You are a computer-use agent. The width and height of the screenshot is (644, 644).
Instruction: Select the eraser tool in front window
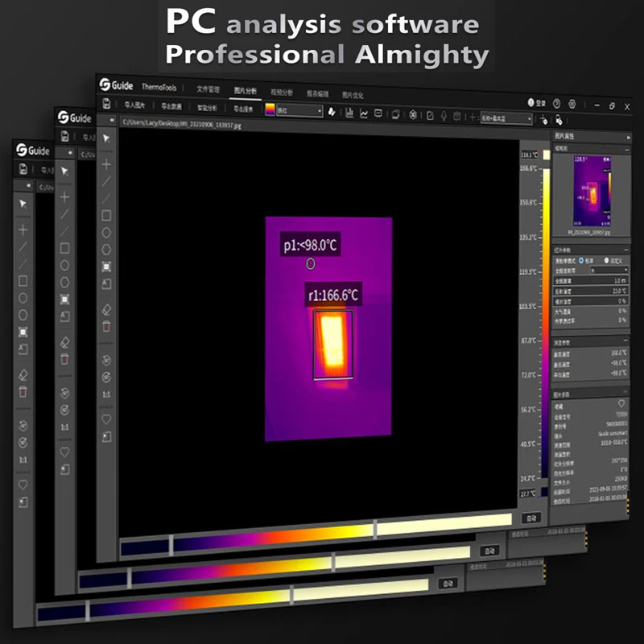click(106, 309)
